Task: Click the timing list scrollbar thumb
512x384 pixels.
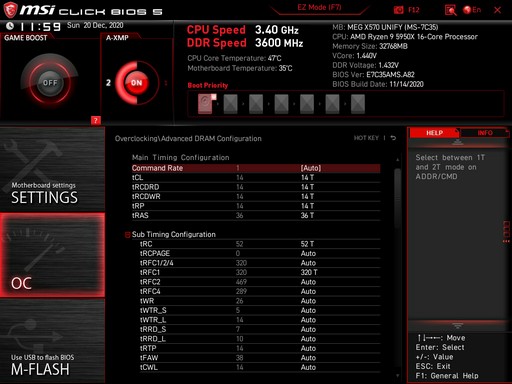Action: coord(397,198)
